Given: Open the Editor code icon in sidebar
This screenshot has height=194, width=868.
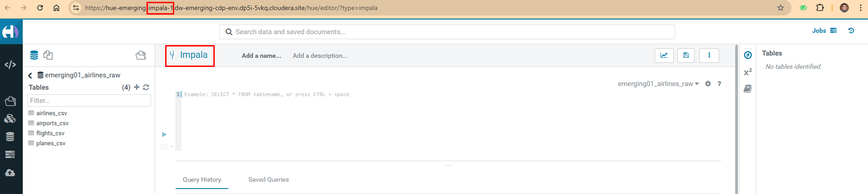Looking at the screenshot, I should click(x=10, y=65).
